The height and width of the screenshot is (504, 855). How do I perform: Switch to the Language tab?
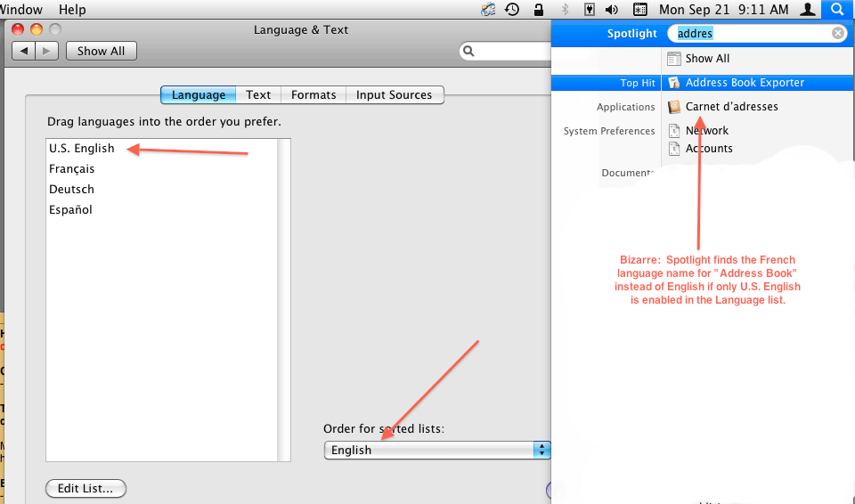pos(199,95)
